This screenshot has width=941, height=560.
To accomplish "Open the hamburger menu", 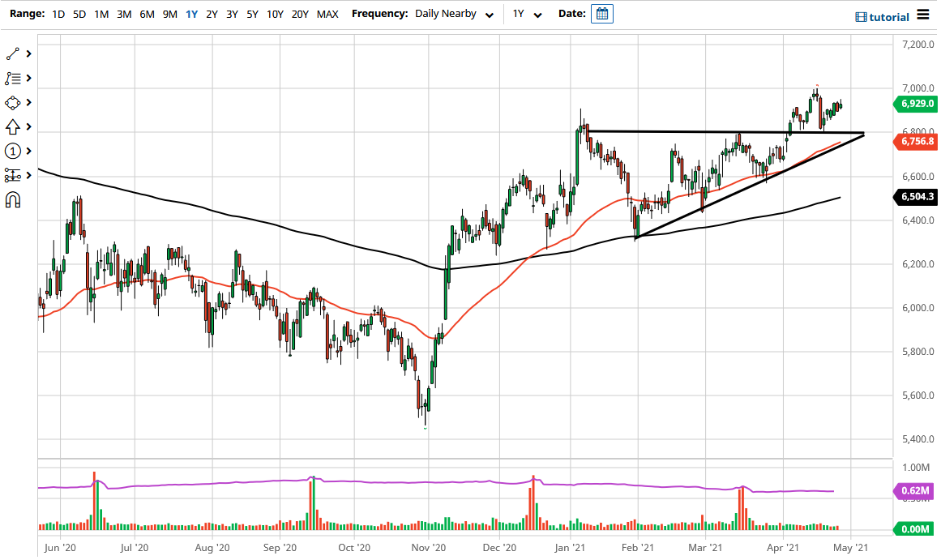I will coord(924,15).
